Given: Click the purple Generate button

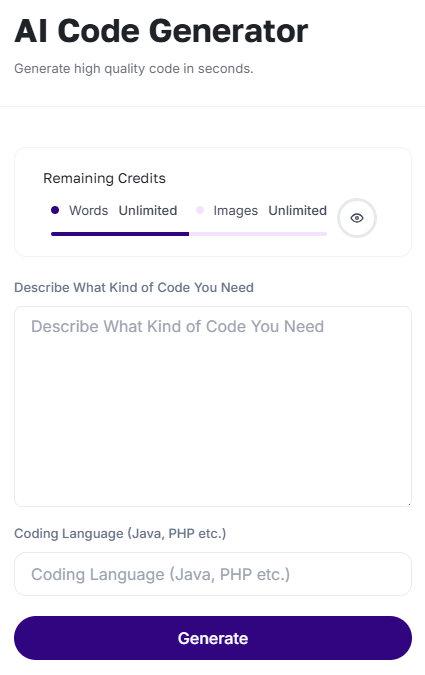Looking at the screenshot, I should [213, 638].
